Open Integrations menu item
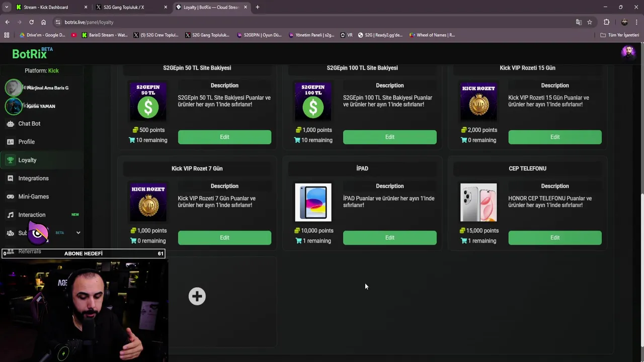Image resolution: width=644 pixels, height=362 pixels. click(33, 178)
